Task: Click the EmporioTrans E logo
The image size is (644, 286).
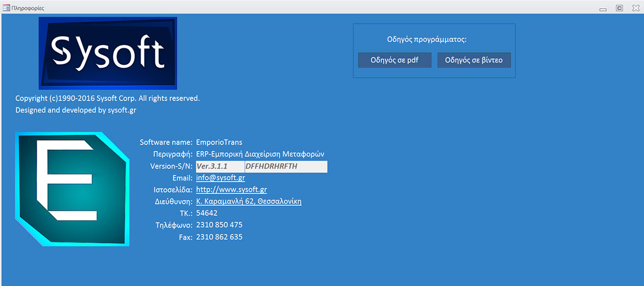Action: pos(72,188)
